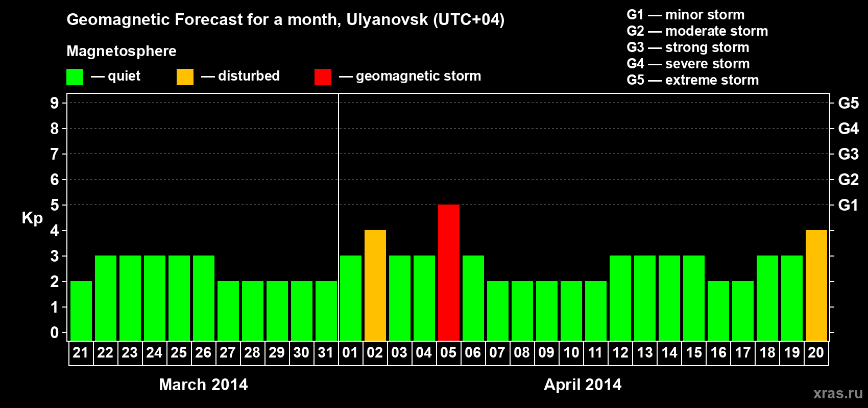This screenshot has height=408, width=868.
Task: Select the red storm bar on April 05
Action: click(448, 272)
